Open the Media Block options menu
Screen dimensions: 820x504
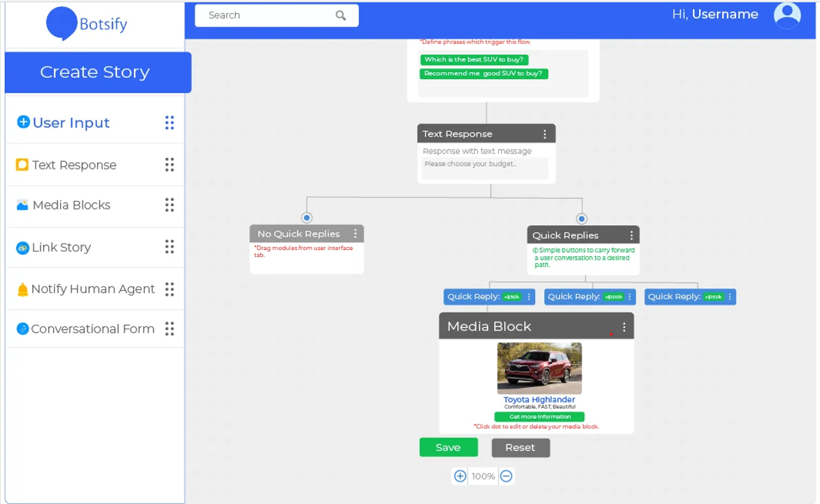coord(623,326)
